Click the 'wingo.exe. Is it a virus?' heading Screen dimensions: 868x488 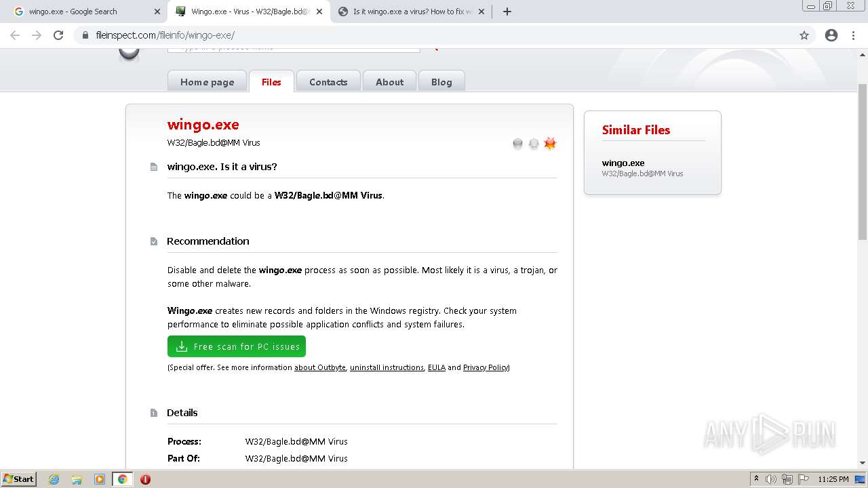tap(222, 167)
